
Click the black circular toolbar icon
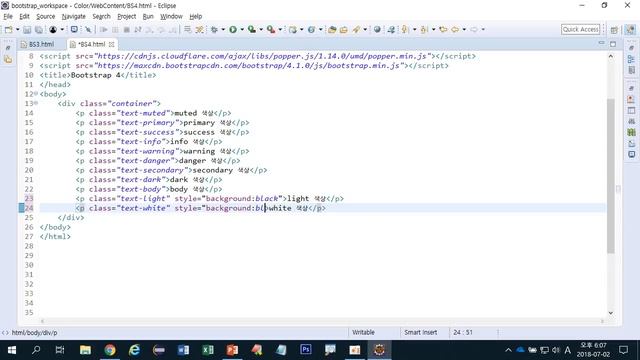click(x=53, y=29)
